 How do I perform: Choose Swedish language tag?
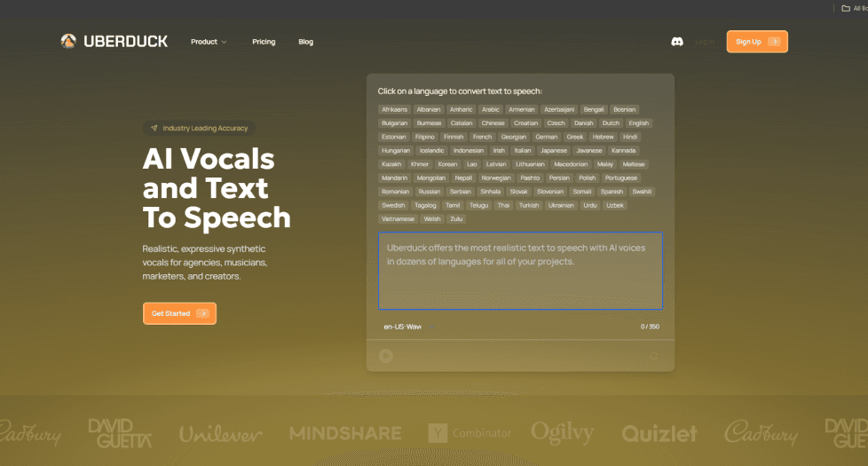tap(393, 205)
